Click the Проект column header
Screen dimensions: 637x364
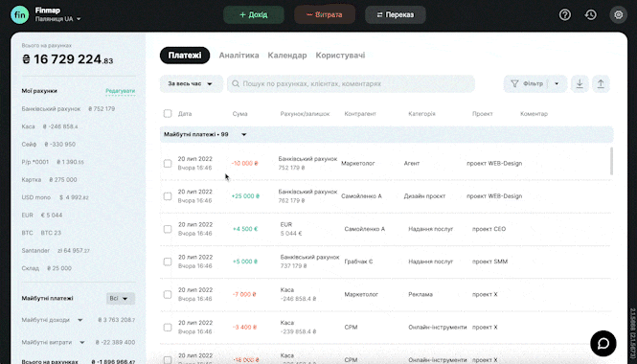click(483, 114)
